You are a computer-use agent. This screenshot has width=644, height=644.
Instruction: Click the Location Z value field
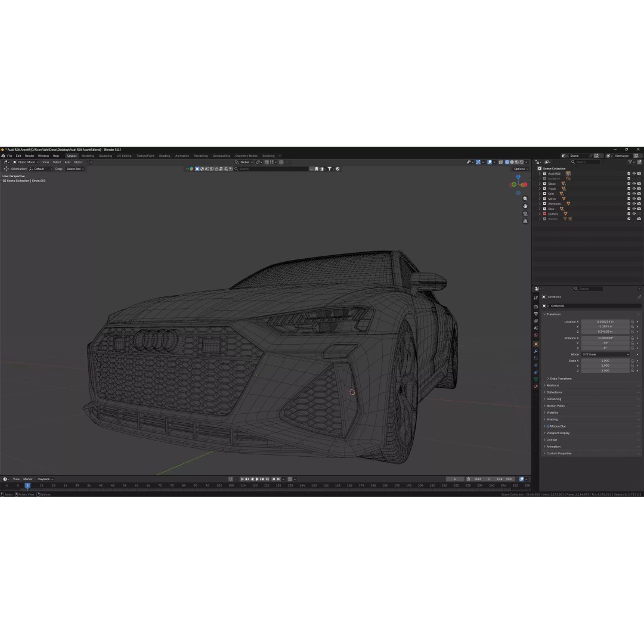(x=605, y=332)
